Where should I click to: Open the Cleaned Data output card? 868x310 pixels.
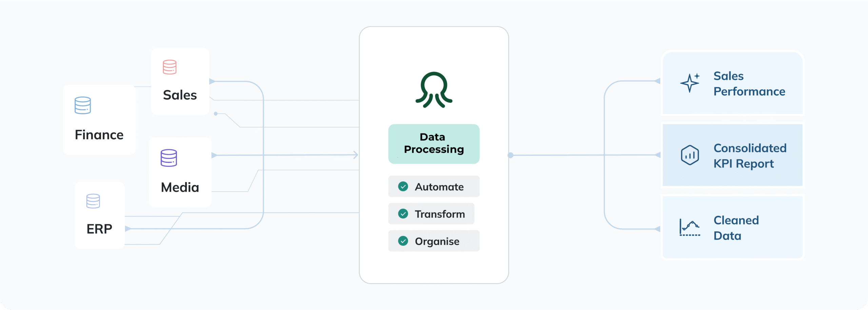(732, 227)
